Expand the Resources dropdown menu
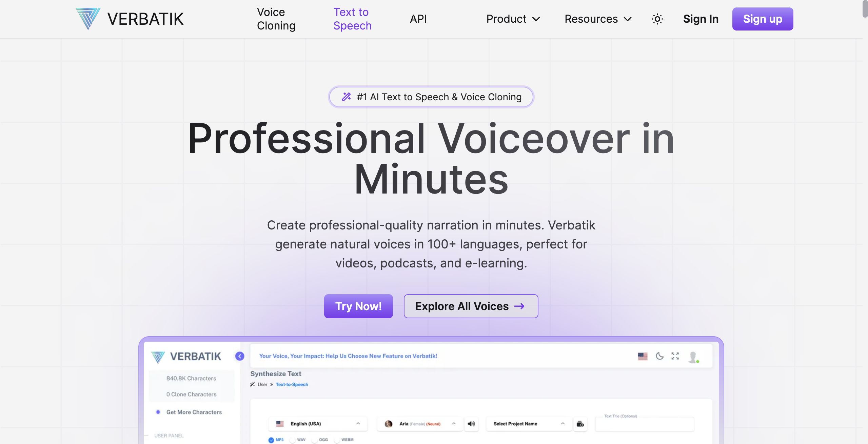Image resolution: width=868 pixels, height=444 pixels. click(x=598, y=19)
